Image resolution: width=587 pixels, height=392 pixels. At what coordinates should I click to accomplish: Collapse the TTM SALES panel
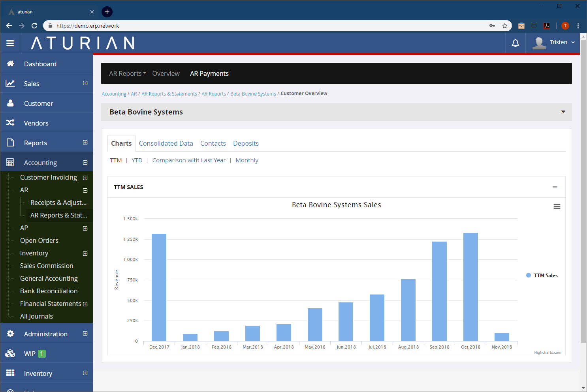click(555, 187)
